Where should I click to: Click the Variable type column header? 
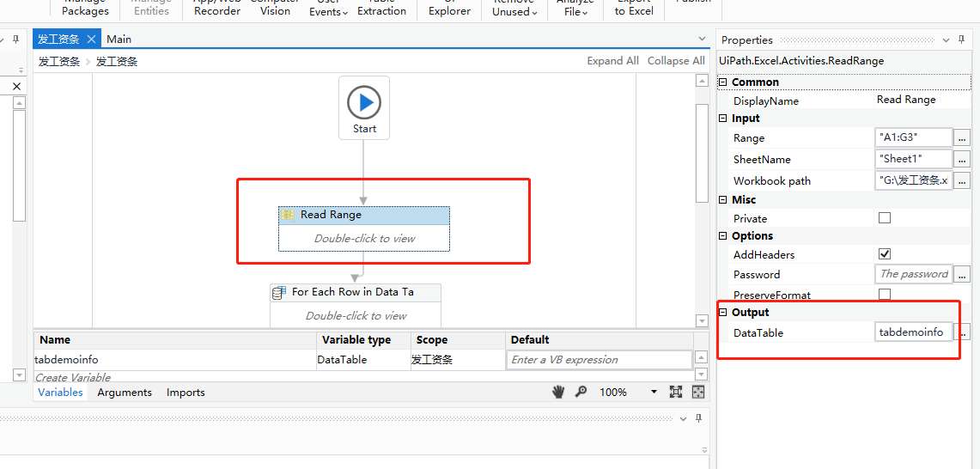click(364, 339)
